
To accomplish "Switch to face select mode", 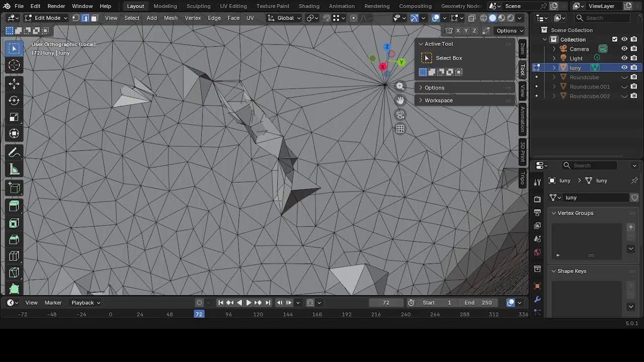I will 94,18.
